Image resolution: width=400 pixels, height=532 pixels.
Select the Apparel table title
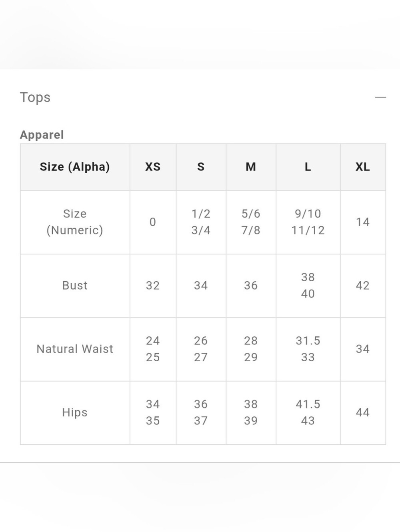(x=42, y=135)
